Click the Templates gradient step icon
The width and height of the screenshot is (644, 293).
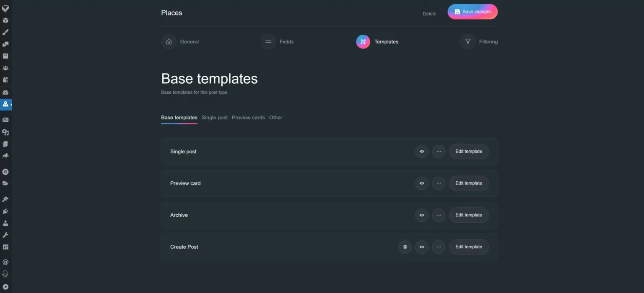[363, 42]
